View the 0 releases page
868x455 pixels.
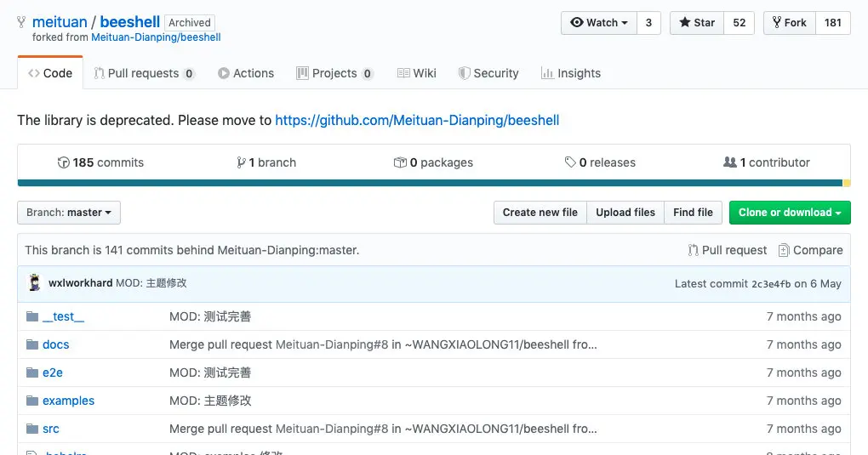[600, 162]
